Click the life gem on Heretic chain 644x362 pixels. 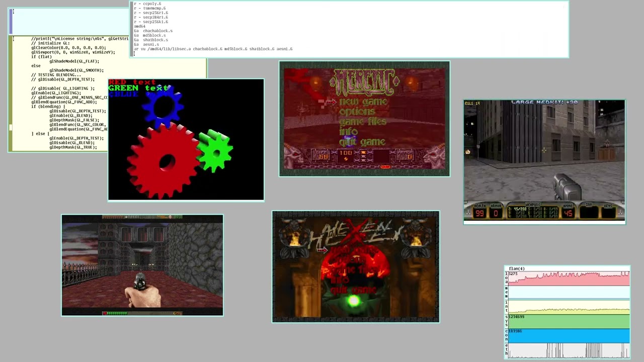385,166
